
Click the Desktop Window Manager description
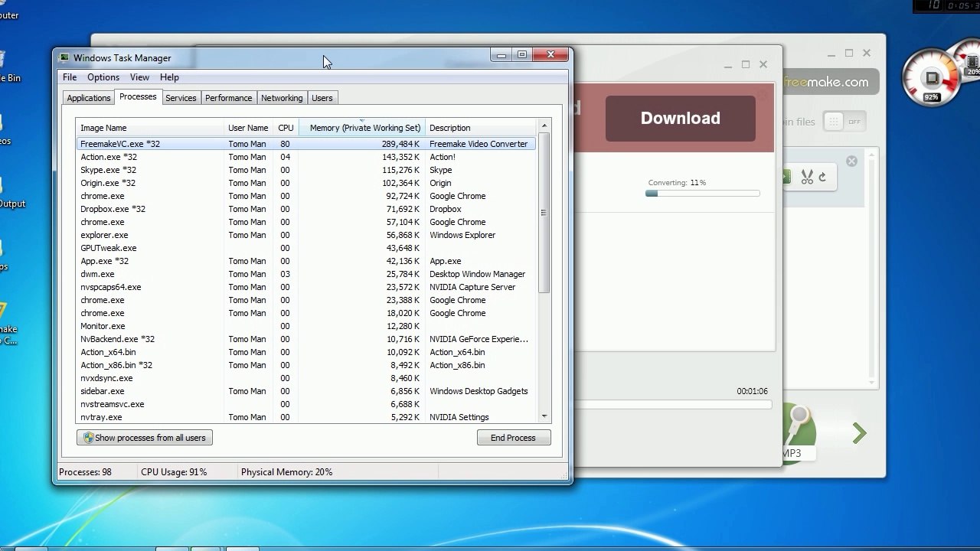click(x=477, y=274)
